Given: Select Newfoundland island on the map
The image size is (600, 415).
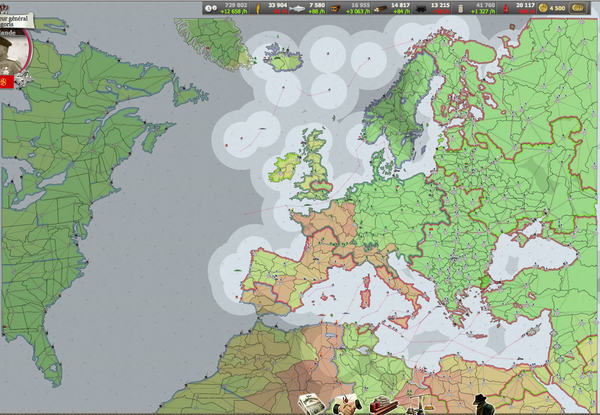Looking at the screenshot, I should tap(188, 93).
